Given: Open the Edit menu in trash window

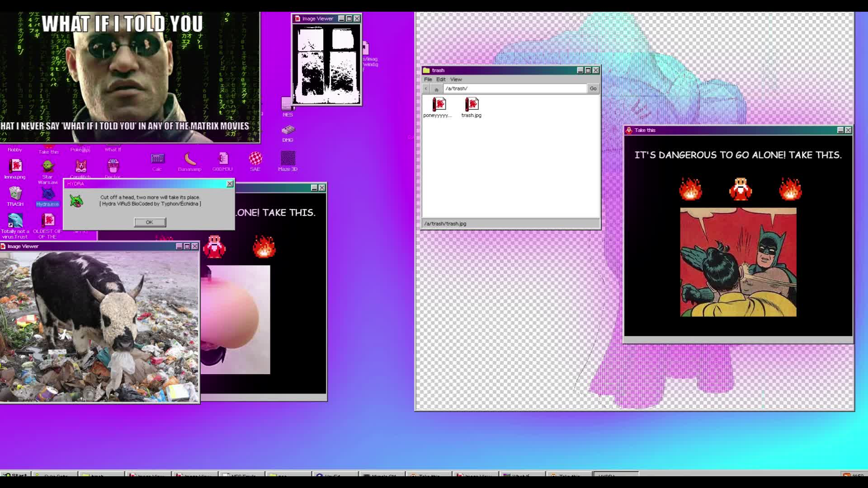Looking at the screenshot, I should pos(441,80).
